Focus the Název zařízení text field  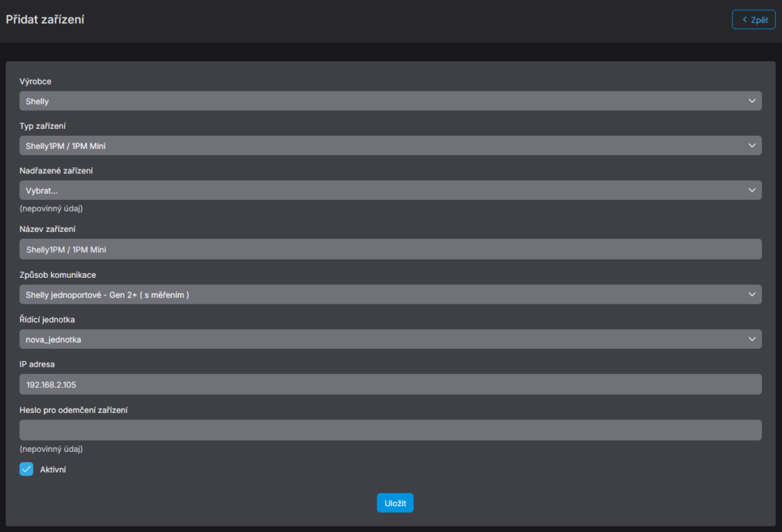(389, 249)
